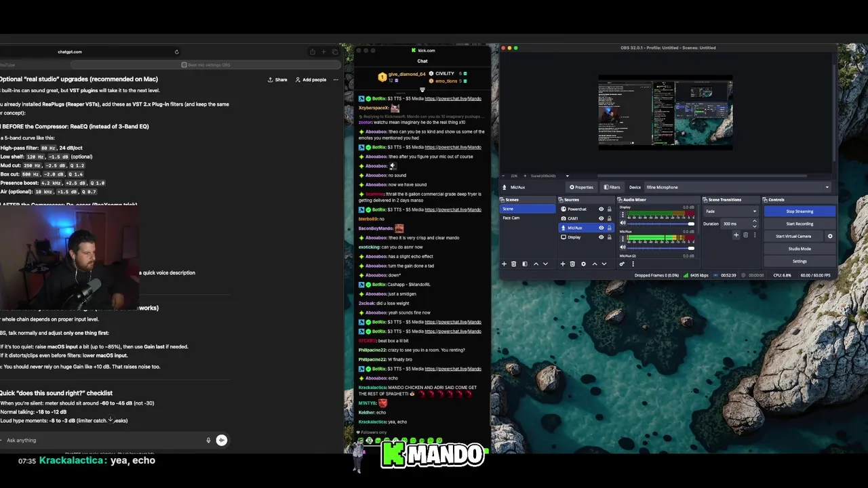Start dictation with microphone icon in ChatGPT

click(x=208, y=440)
